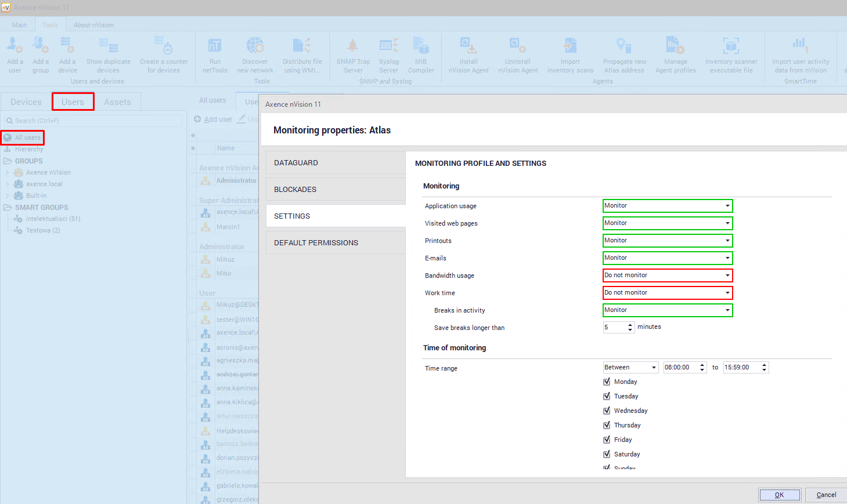Uncheck the Monday checkbox
The width and height of the screenshot is (847, 504).
(607, 382)
